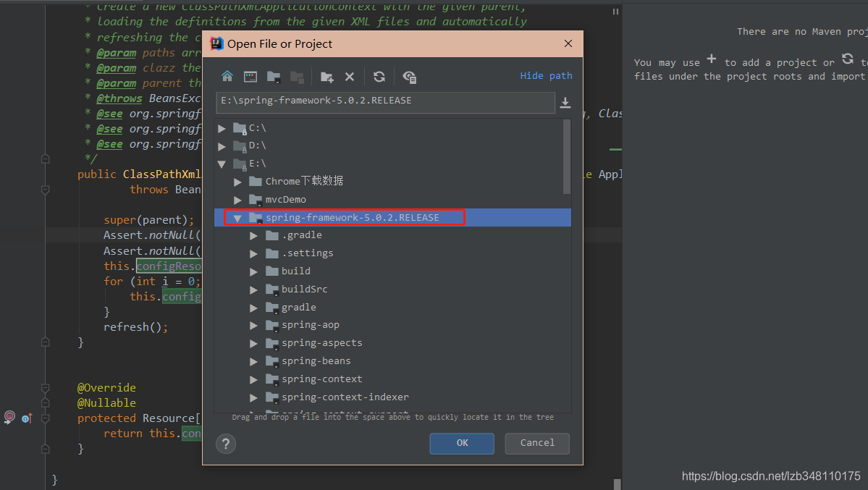Screen dimensions: 868x490
Task: Refresh the file tree
Action: [x=379, y=77]
